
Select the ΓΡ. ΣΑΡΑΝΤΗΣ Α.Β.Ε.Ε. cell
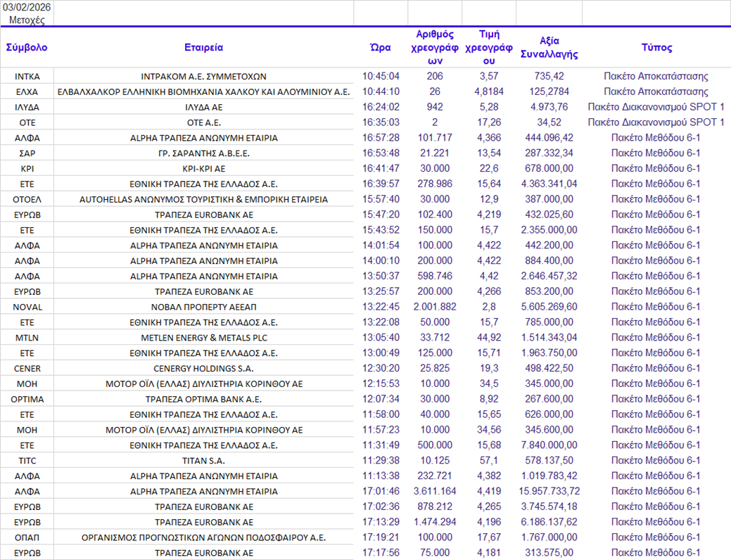203,153
